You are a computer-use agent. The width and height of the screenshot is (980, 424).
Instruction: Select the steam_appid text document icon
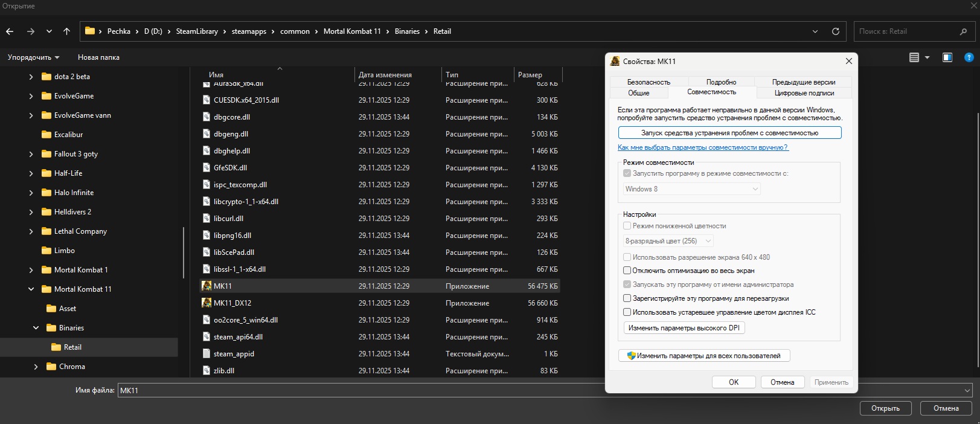point(207,353)
